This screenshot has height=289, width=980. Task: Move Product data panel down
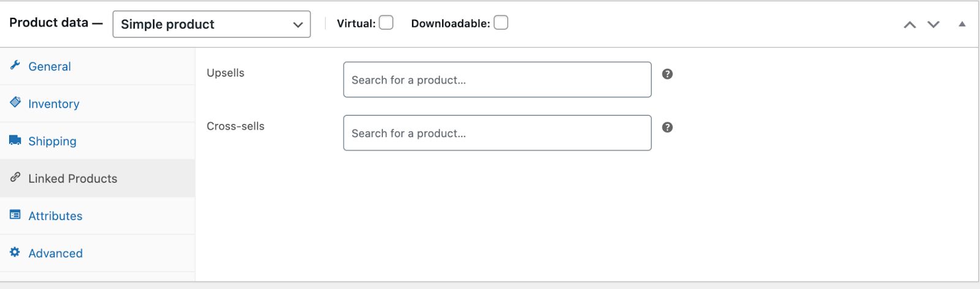pos(933,24)
